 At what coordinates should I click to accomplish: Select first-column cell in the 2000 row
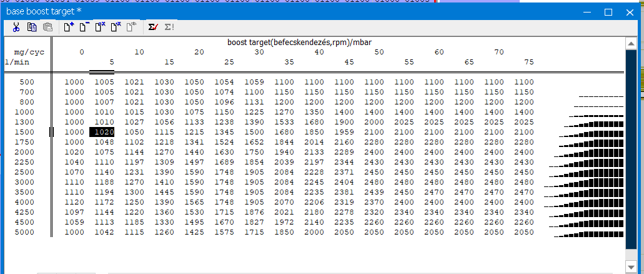[x=74, y=152]
